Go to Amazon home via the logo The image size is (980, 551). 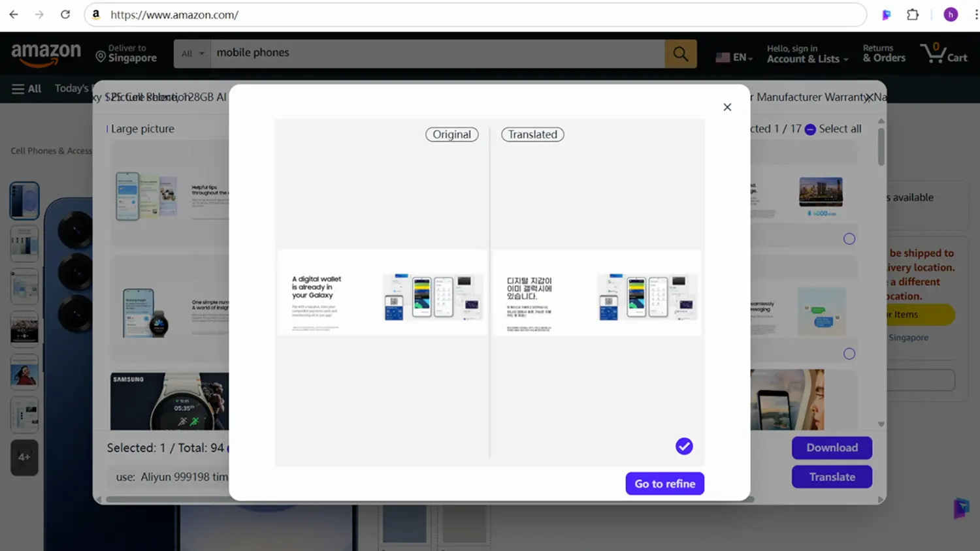coord(46,54)
